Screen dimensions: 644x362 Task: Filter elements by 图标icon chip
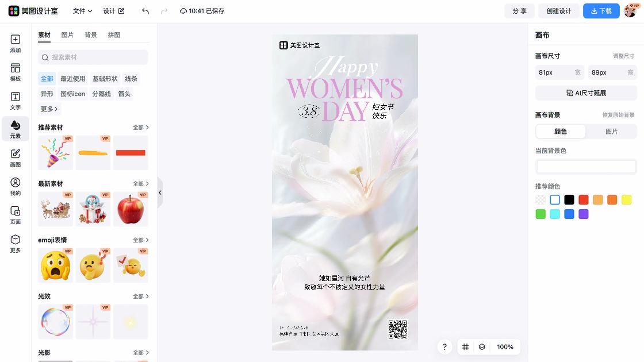tap(72, 94)
